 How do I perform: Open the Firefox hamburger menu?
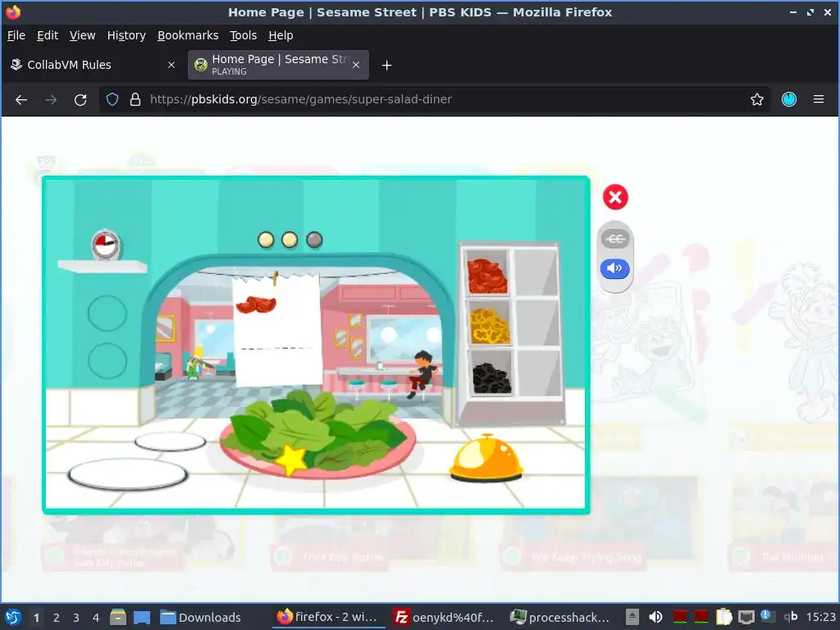(818, 99)
